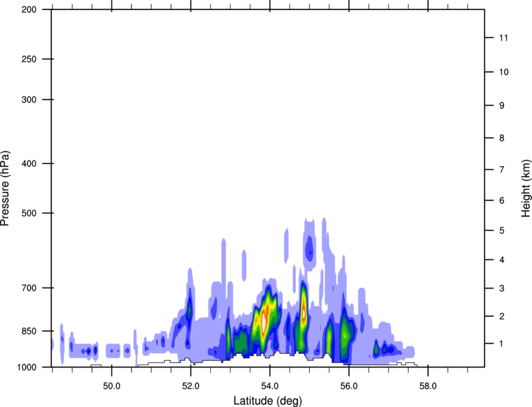Pick the 5 km height label

tap(502, 230)
